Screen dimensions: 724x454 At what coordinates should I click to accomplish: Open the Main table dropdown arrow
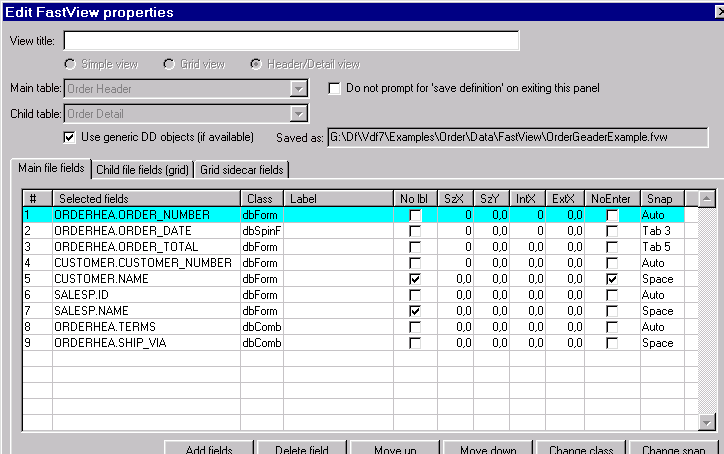299,89
